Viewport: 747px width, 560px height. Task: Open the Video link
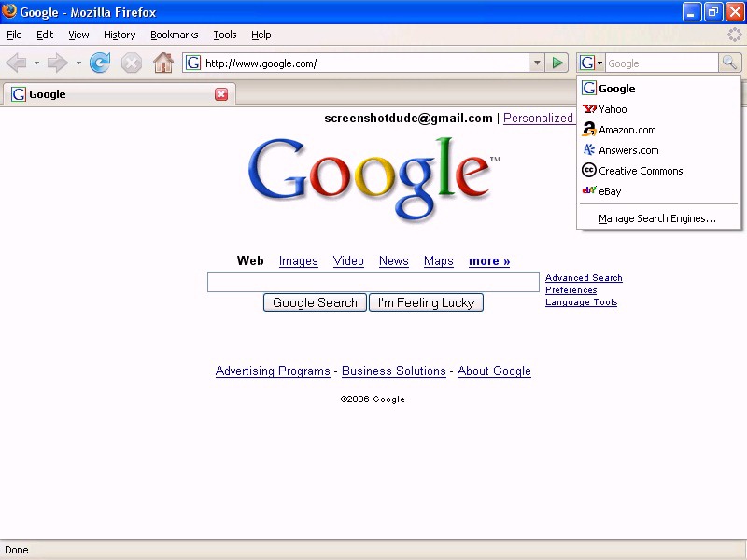click(x=348, y=261)
